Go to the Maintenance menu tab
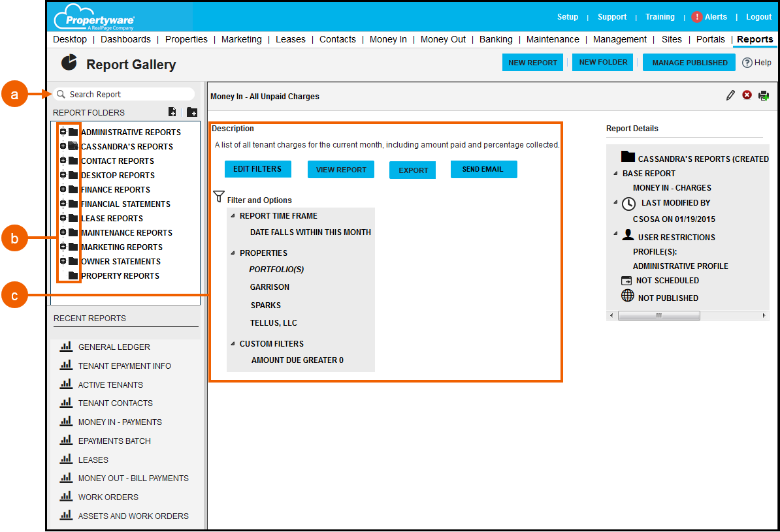Screen dimensions: 780x532 (x=553, y=39)
